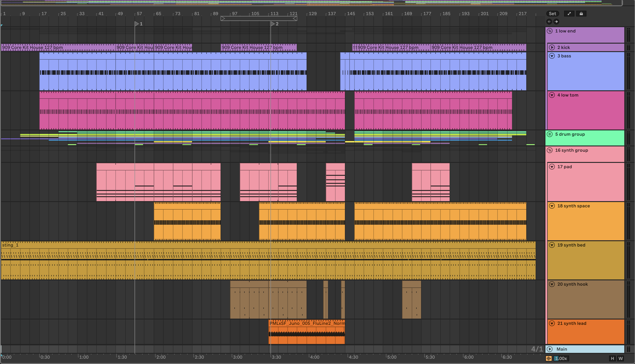Fold the 21 synth lead track

point(552,324)
